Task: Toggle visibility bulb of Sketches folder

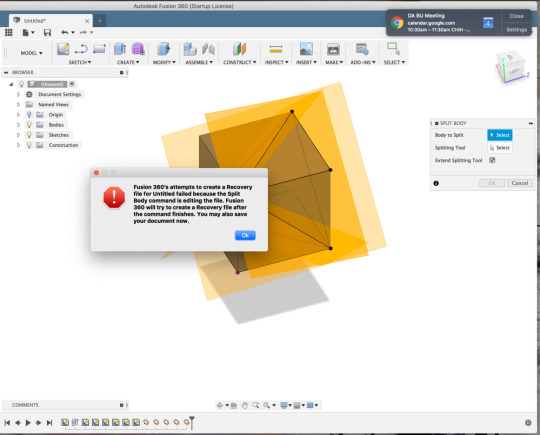Action: click(x=29, y=135)
